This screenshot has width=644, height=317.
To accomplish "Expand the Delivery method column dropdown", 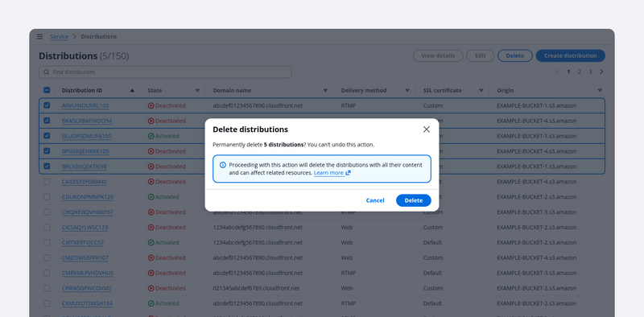I will coord(407,90).
